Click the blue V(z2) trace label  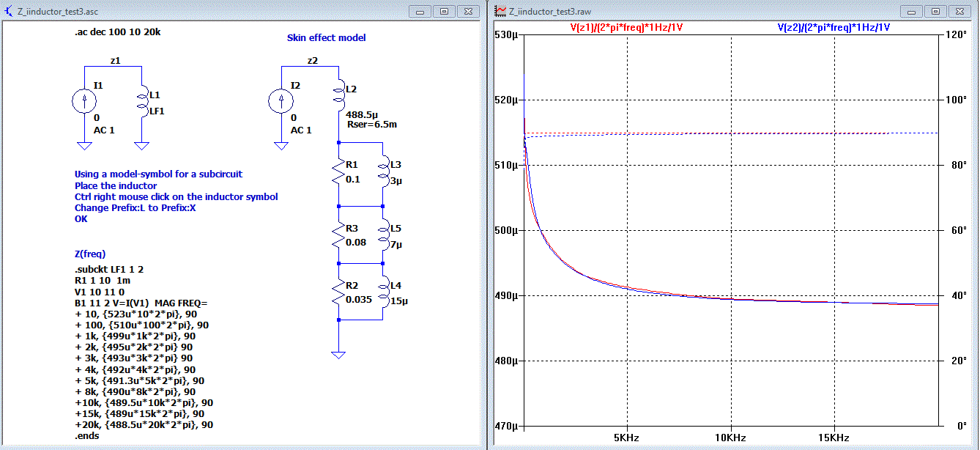[834, 27]
